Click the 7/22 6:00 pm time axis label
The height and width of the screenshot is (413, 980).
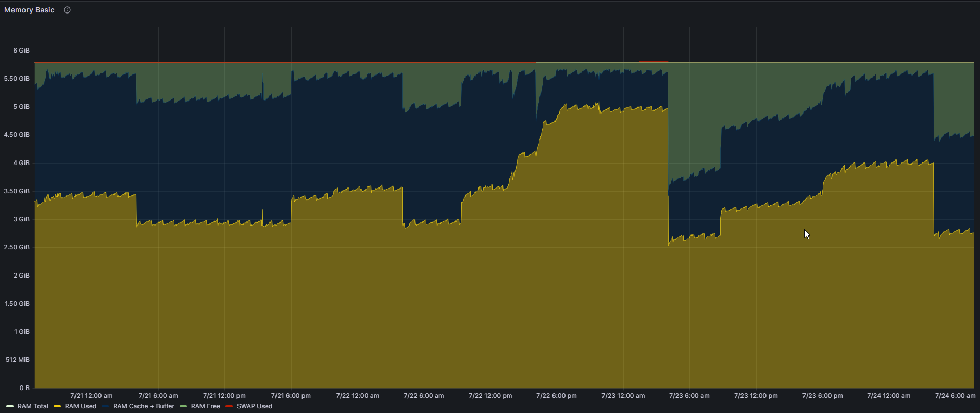pyautogui.click(x=557, y=396)
